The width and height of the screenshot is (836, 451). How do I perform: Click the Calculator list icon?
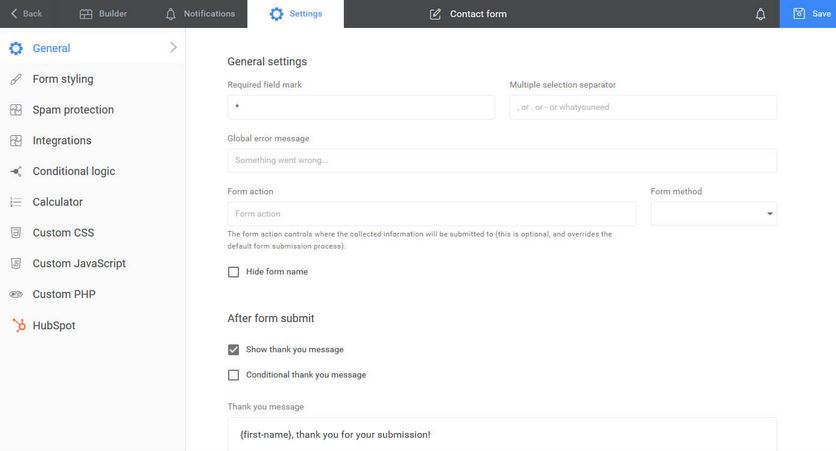16,202
